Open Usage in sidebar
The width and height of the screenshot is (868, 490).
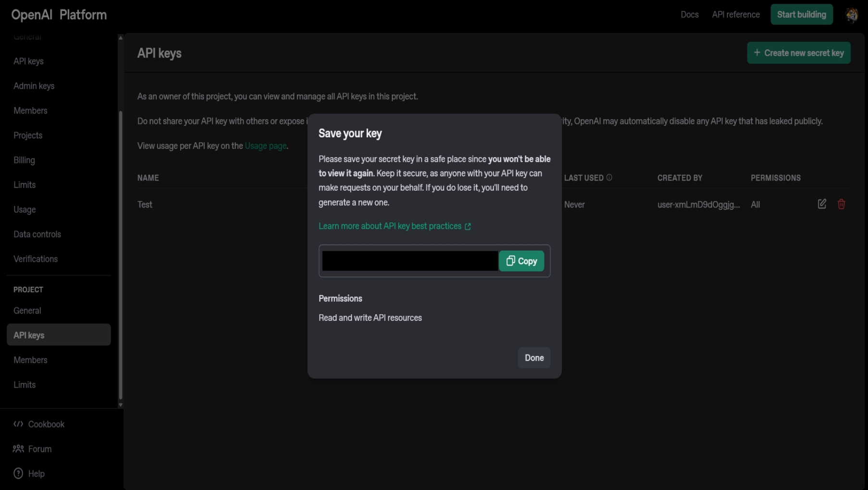coord(25,209)
